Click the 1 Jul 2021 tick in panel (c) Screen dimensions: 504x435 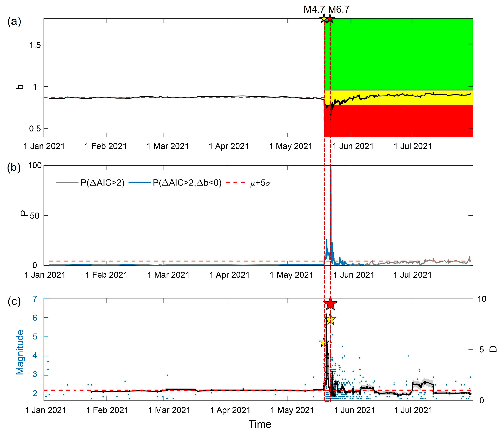413,410
